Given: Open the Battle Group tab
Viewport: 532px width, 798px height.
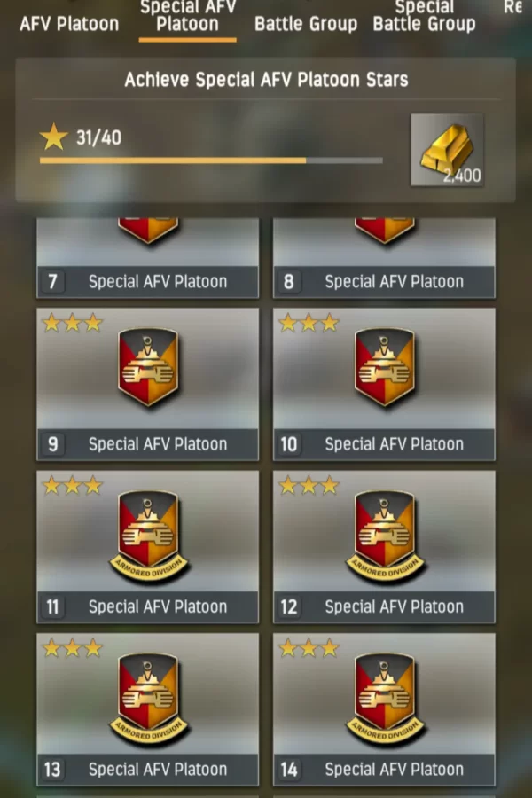Looking at the screenshot, I should 306,24.
